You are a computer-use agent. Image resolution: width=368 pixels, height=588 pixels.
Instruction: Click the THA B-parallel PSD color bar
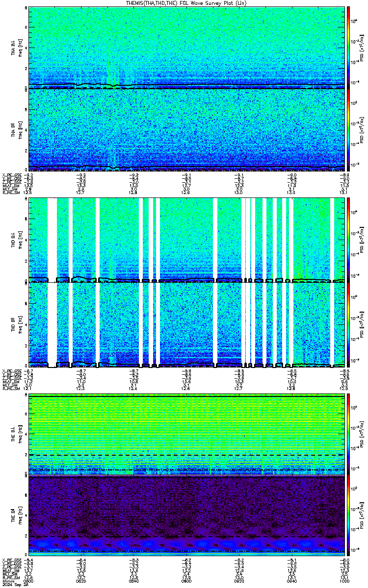click(x=348, y=130)
